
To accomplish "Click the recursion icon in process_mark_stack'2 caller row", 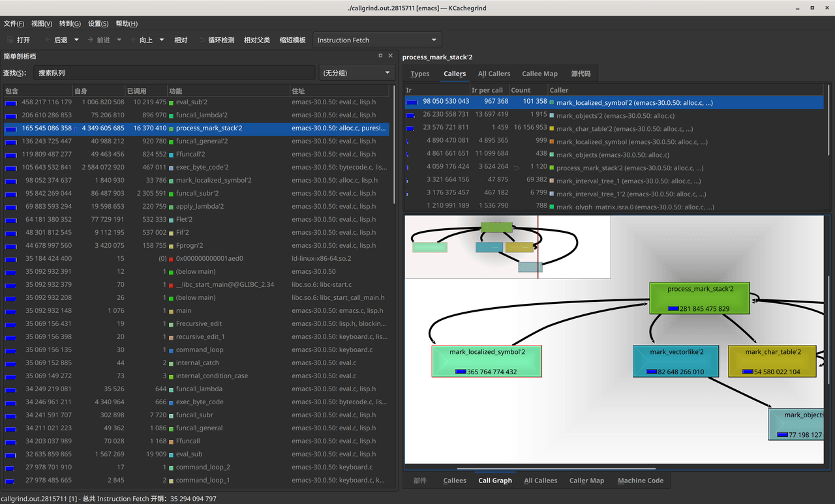I will click(516, 168).
